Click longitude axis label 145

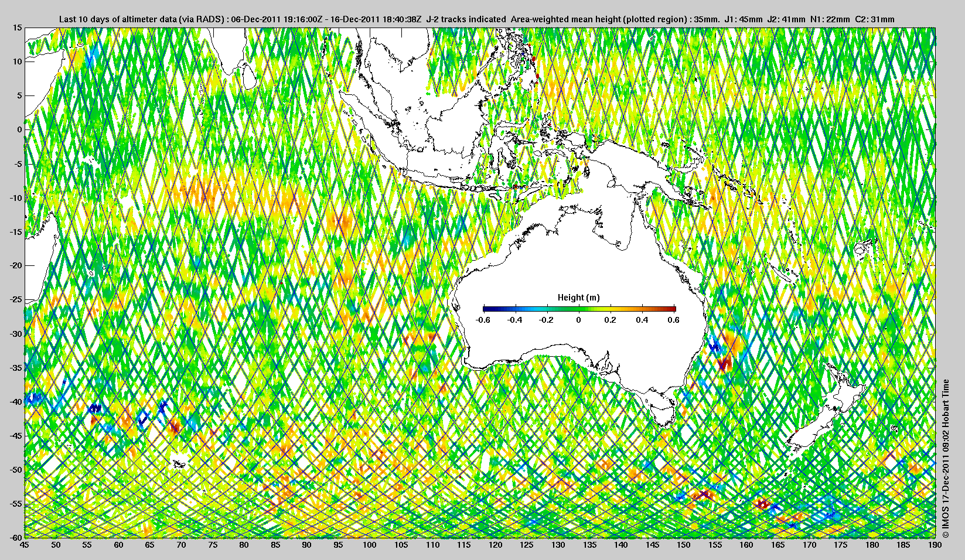652,545
